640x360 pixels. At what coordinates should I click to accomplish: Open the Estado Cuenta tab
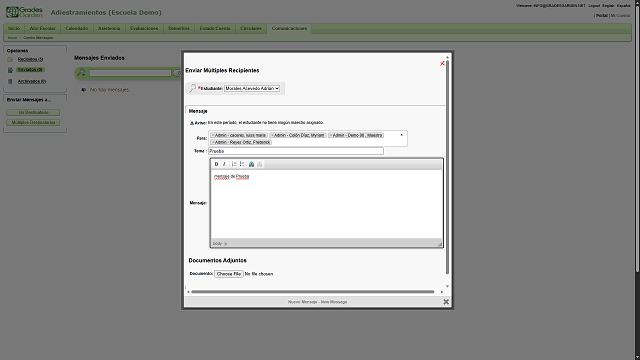(215, 28)
